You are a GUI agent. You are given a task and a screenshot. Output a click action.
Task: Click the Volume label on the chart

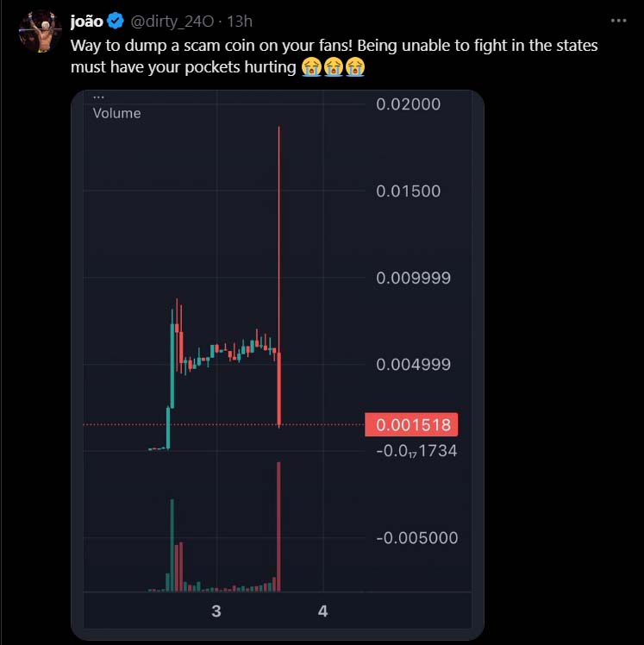[x=116, y=113]
